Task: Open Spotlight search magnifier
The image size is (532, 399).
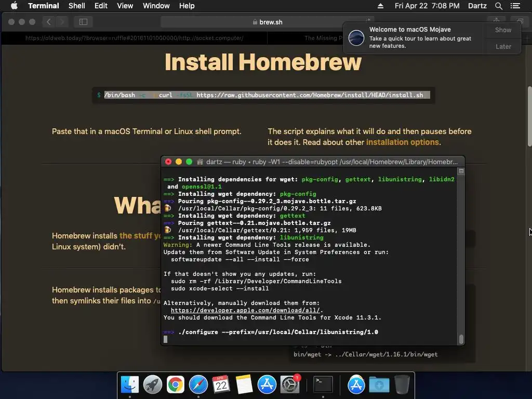Action: pos(498,6)
